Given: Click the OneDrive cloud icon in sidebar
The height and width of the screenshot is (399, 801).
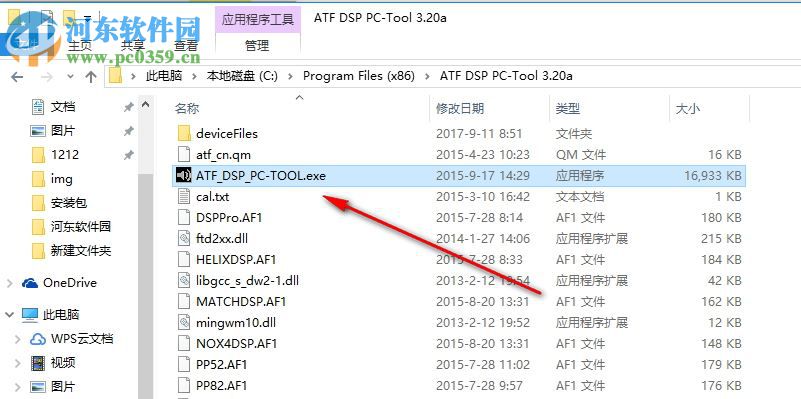Looking at the screenshot, I should coord(30,283).
